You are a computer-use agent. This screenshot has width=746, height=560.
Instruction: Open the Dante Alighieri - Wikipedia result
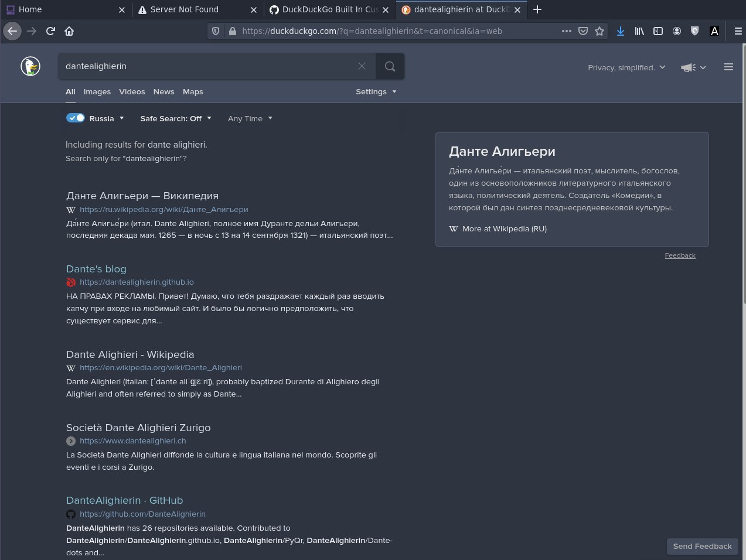point(130,354)
